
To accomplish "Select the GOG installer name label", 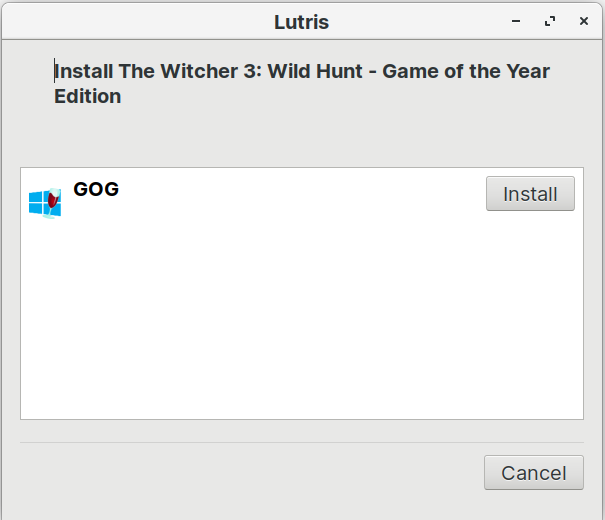I will [x=96, y=189].
